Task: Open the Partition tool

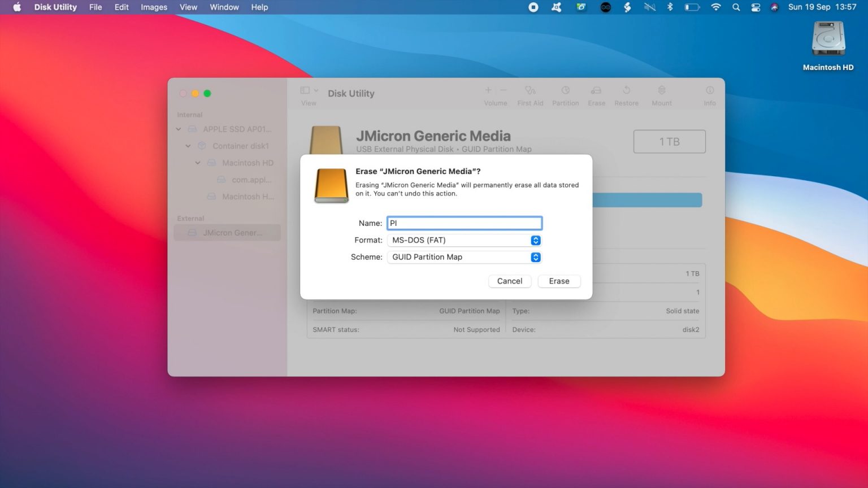Action: [565, 94]
